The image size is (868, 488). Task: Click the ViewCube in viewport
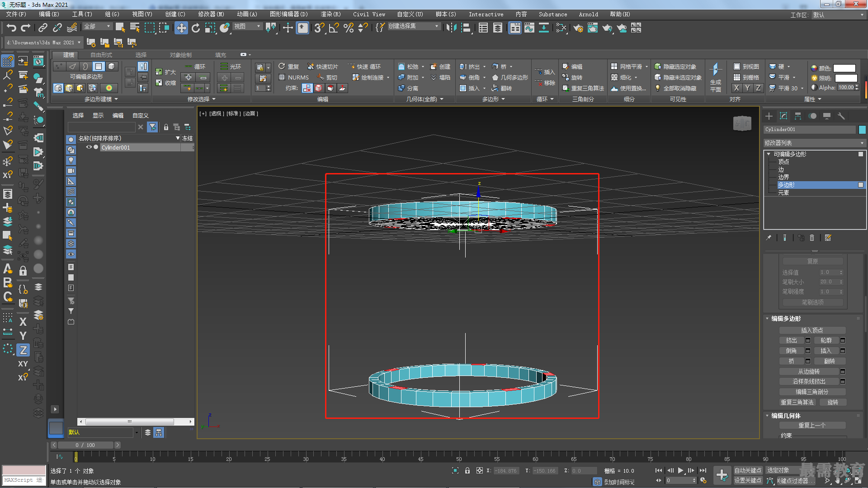(x=742, y=123)
